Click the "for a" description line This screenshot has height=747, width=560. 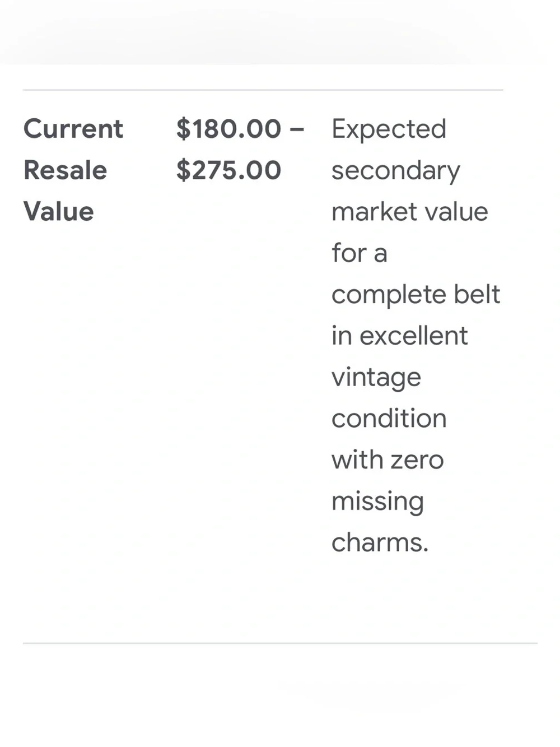pos(360,253)
